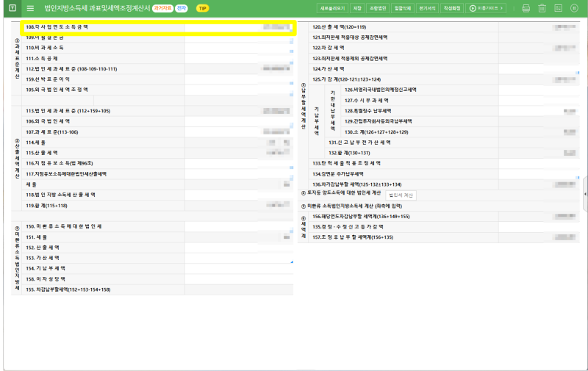588x371 pixels.
Task: Click the 전기서식 button
Action: coord(427,8)
